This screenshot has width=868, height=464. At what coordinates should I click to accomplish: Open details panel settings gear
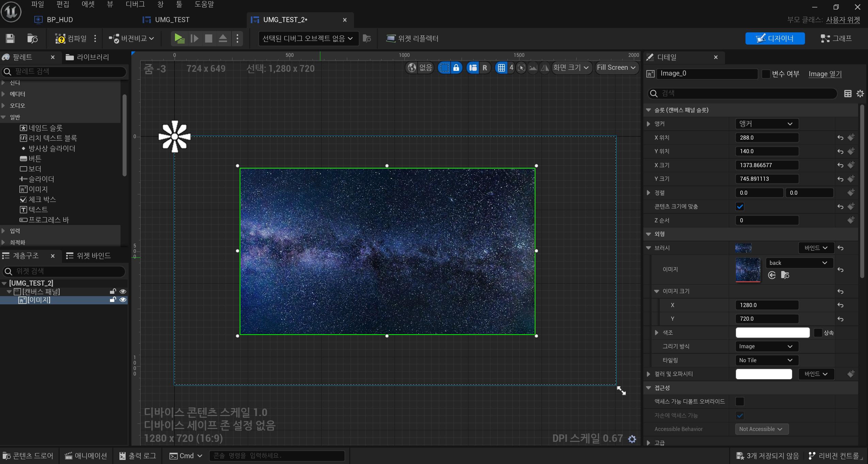coord(860,94)
